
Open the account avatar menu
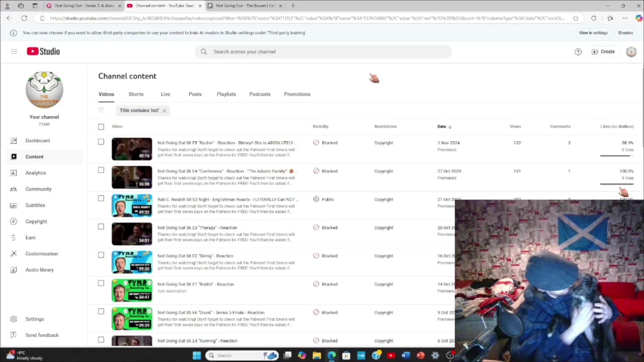631,52
